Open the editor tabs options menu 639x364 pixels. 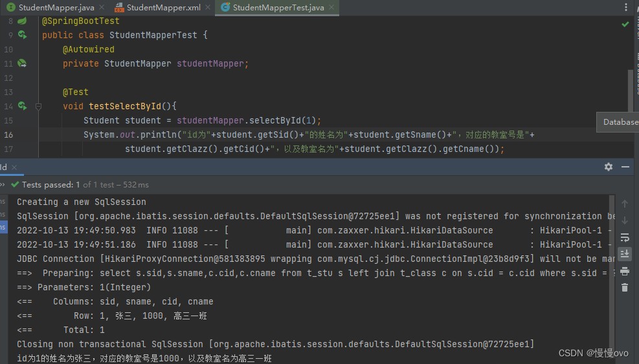tap(626, 7)
